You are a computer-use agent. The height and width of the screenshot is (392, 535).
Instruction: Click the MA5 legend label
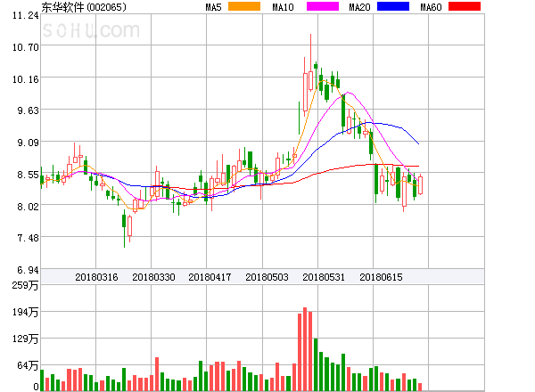coord(214,7)
